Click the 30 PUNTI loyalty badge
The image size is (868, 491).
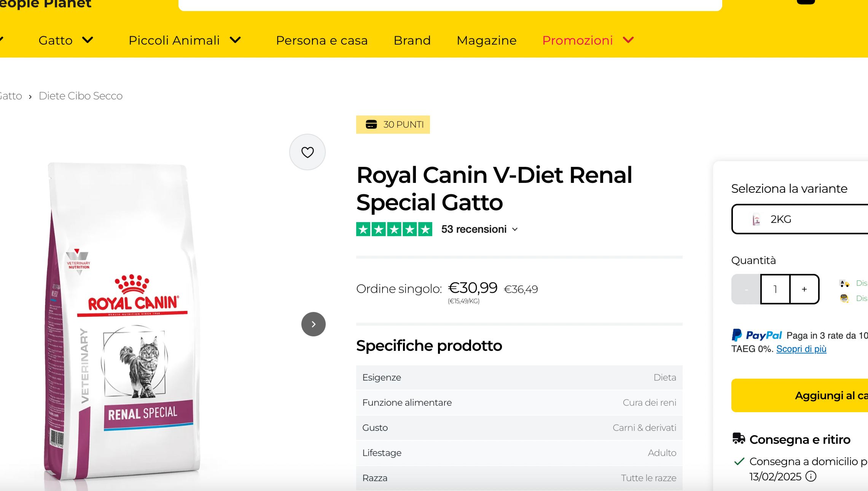[393, 125]
